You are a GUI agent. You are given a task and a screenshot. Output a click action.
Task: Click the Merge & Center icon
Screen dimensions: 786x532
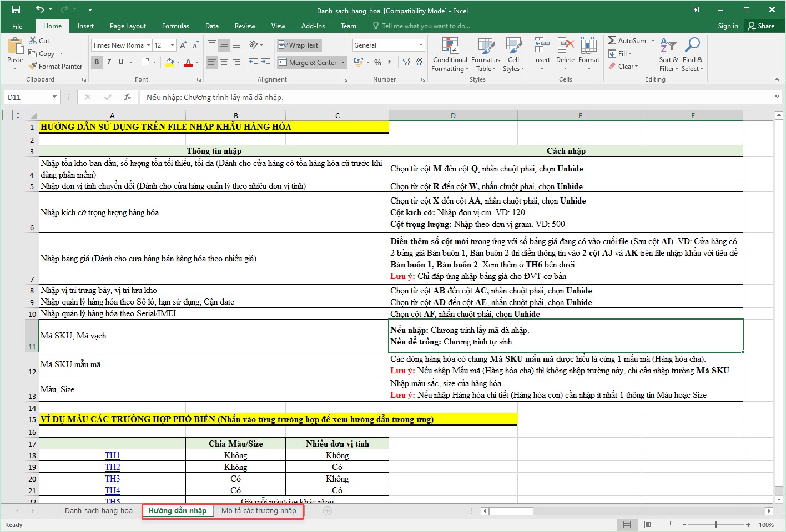[x=283, y=62]
